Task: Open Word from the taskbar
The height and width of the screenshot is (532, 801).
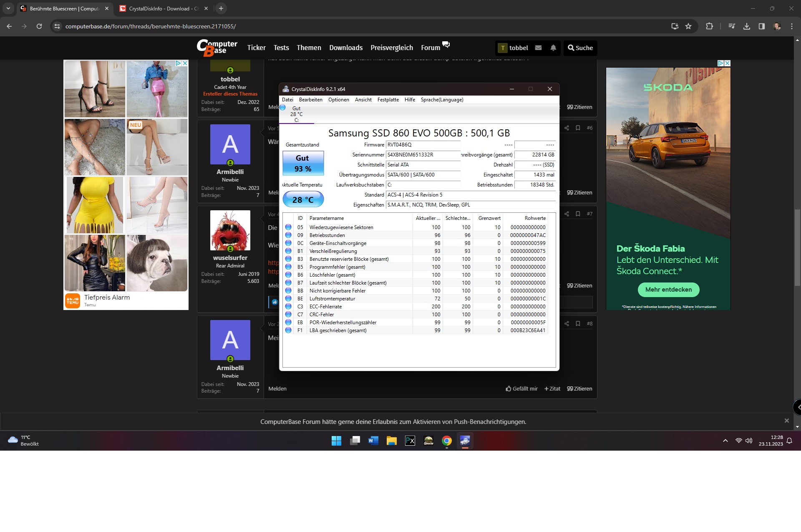Action: click(373, 441)
